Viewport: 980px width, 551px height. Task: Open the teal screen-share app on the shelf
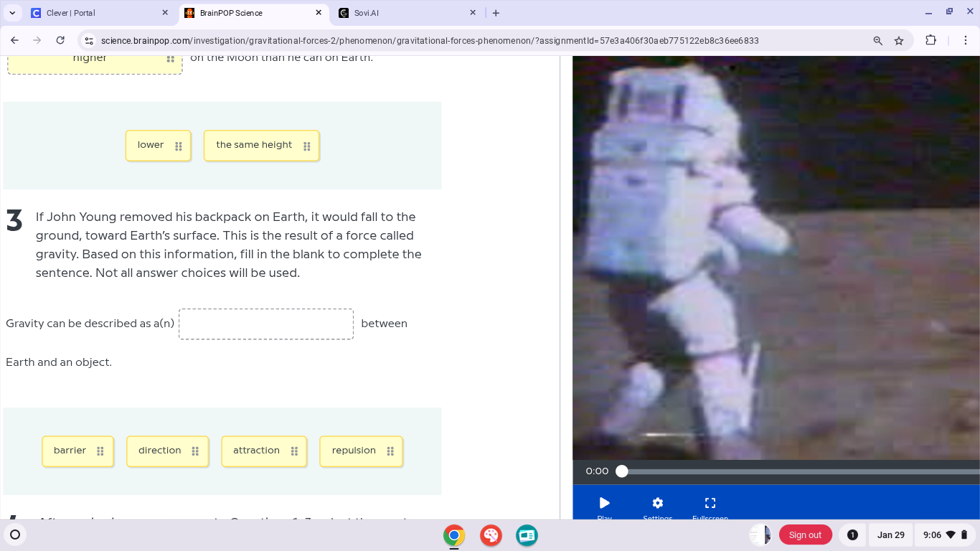point(527,534)
